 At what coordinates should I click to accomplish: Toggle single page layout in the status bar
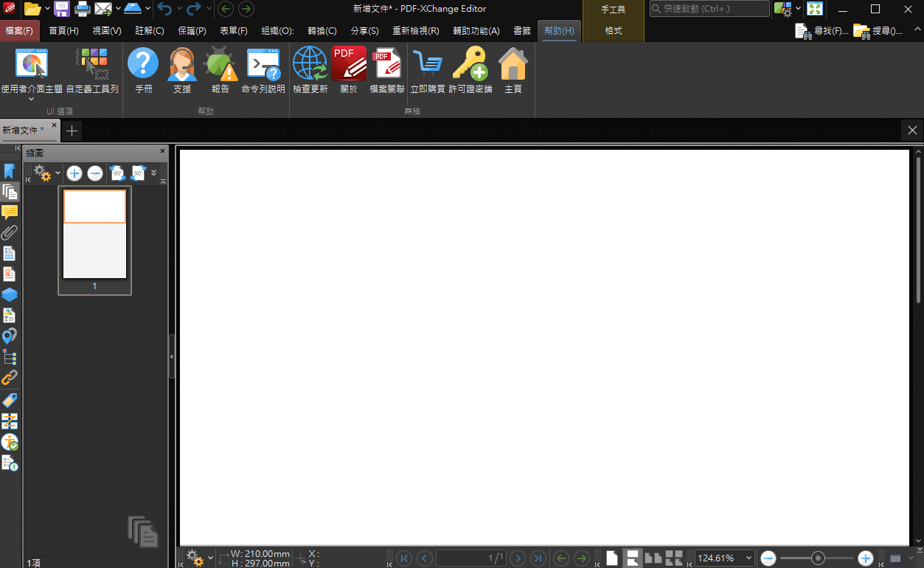[612, 558]
